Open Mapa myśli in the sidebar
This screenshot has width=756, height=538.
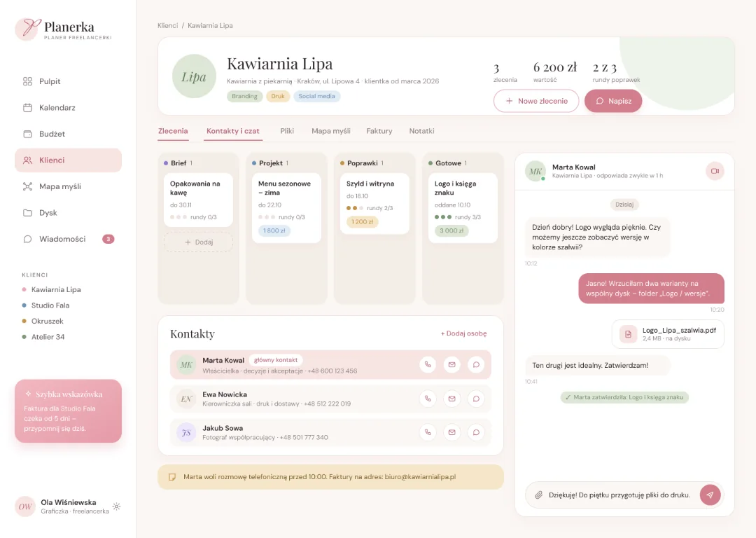coord(68,186)
